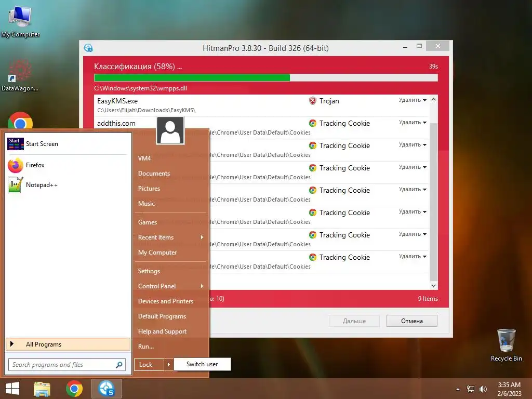The image size is (532, 399).
Task: Open Удалить dropdown for addthis.com
Action: (x=413, y=123)
